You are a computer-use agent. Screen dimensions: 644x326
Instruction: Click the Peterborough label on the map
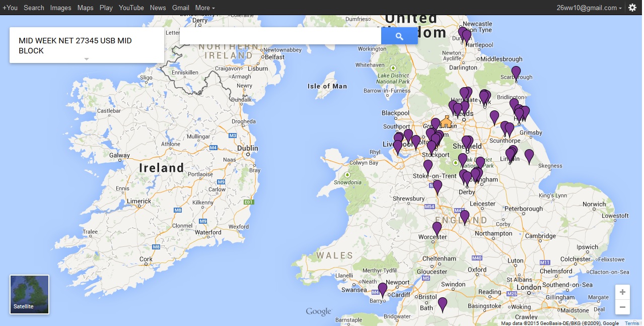tap(523, 209)
